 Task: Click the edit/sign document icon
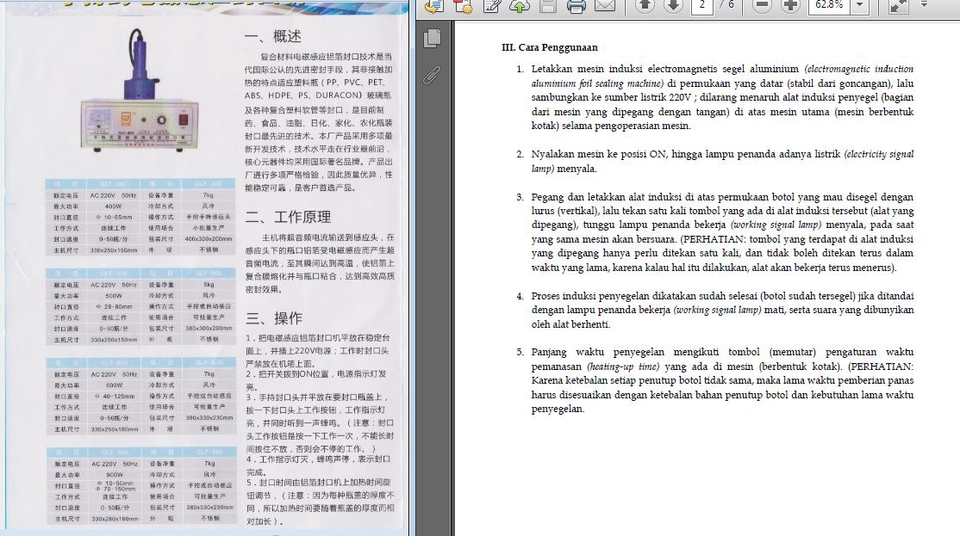(x=492, y=6)
